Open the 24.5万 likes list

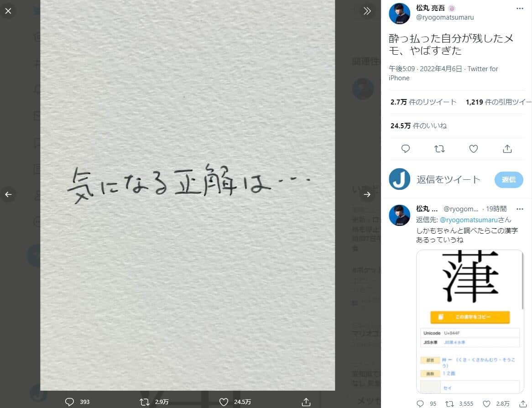coord(418,126)
